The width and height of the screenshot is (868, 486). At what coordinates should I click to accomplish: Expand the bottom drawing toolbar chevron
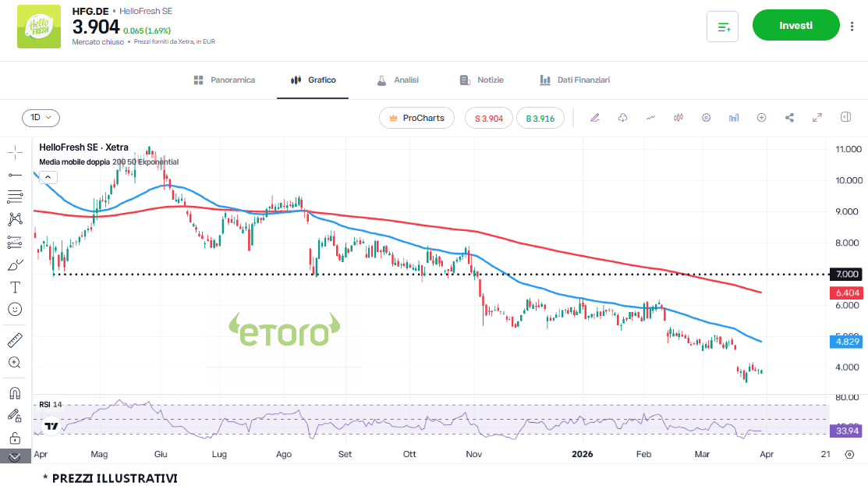click(15, 457)
